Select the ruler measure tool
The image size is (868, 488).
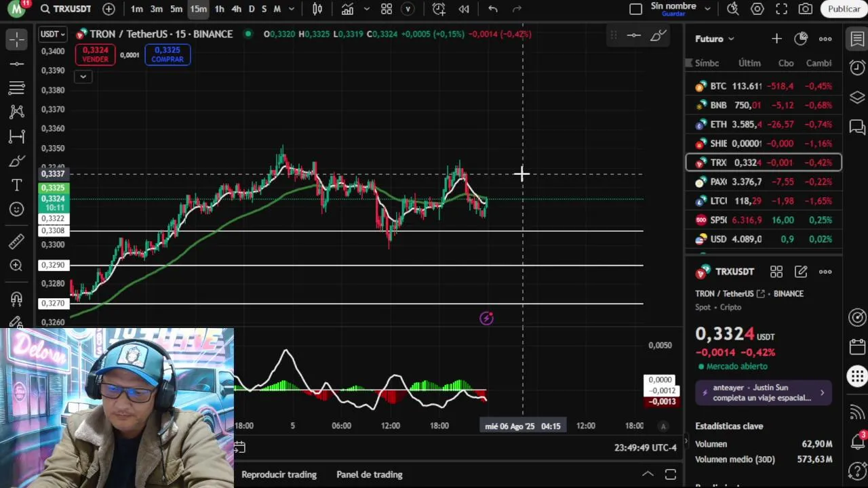(17, 241)
